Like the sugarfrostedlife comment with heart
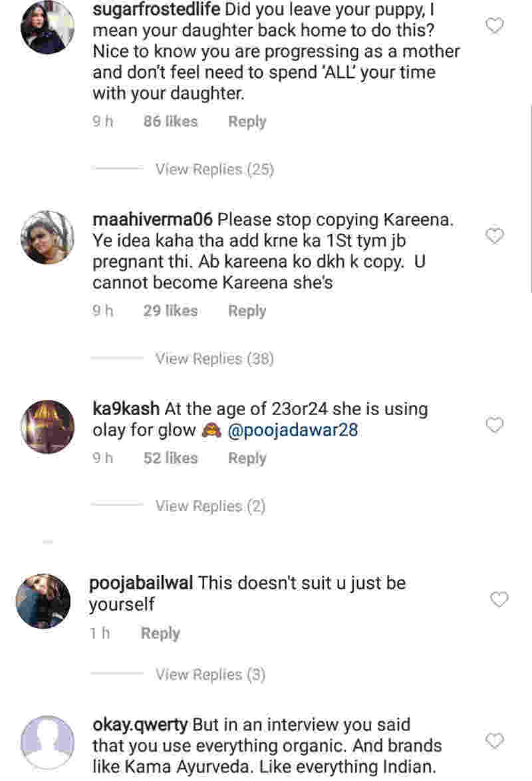The height and width of the screenshot is (781, 532). pyautogui.click(x=495, y=26)
